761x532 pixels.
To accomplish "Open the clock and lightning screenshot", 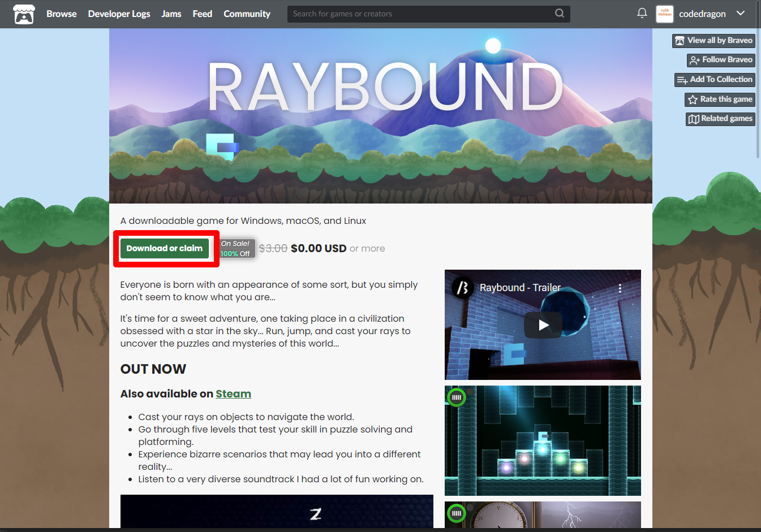I will (543, 515).
